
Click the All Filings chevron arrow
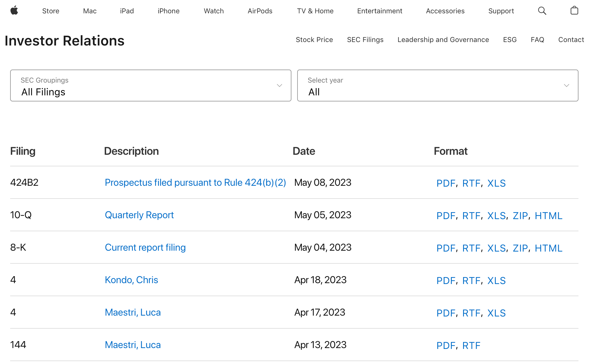pos(279,85)
